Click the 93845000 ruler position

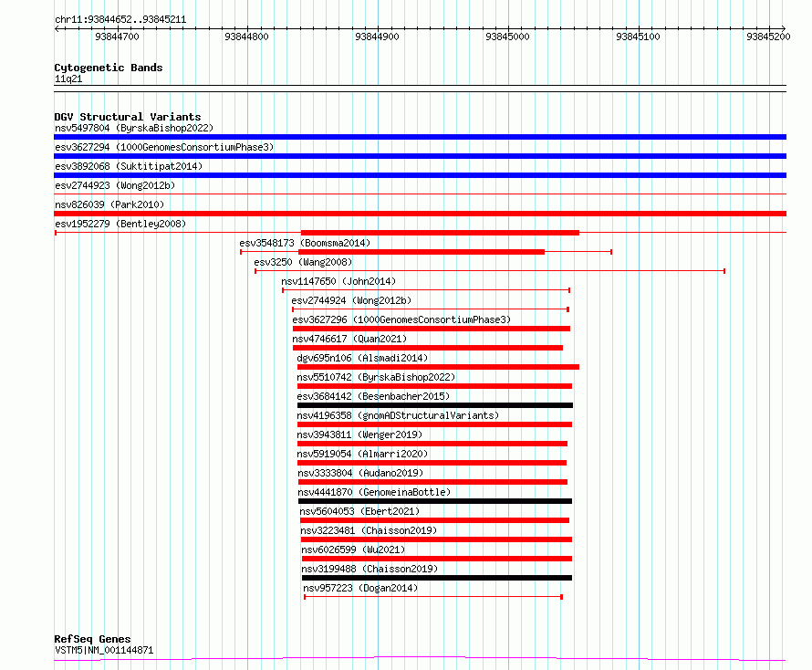click(x=507, y=37)
